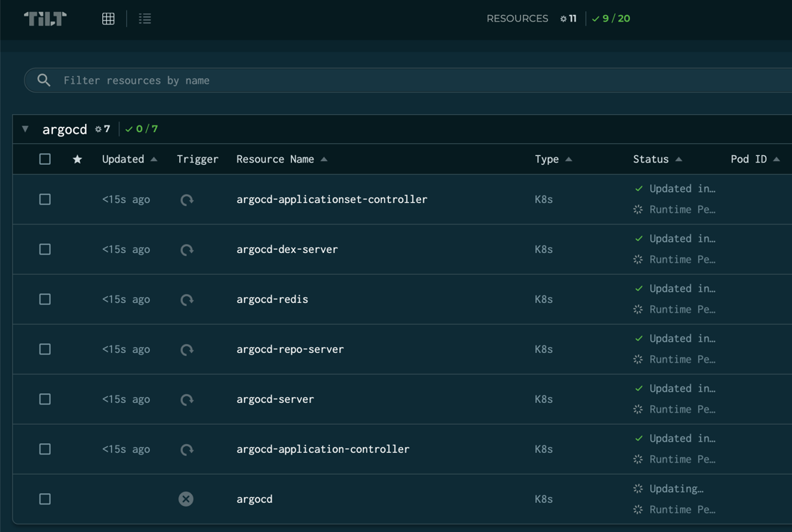Click the resources gear count 11
This screenshot has width=792, height=532.
[568, 19]
